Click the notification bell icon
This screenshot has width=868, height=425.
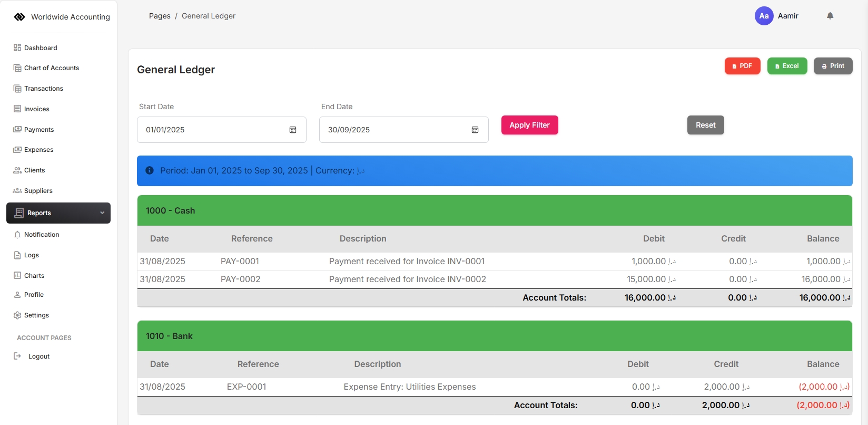830,16
